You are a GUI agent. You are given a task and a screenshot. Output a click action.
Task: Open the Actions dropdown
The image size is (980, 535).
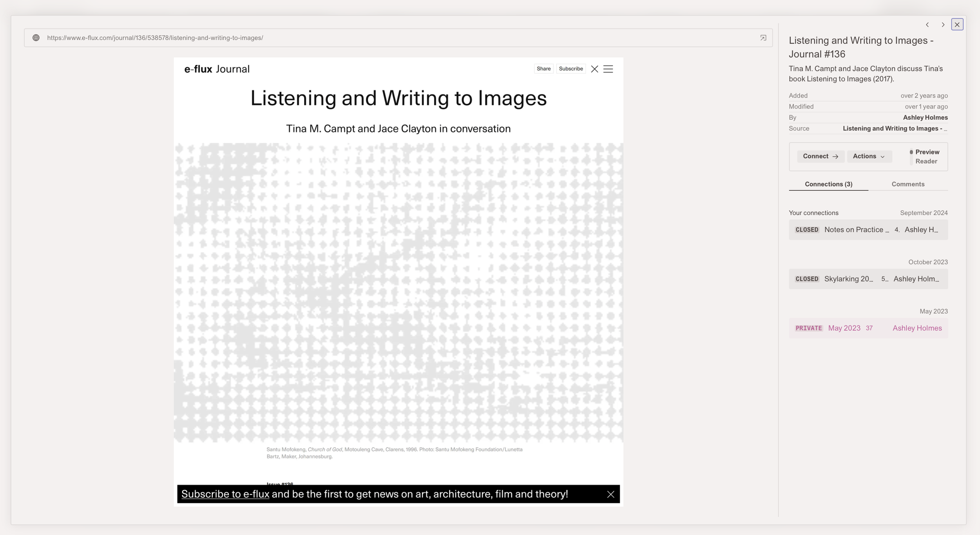(x=869, y=156)
